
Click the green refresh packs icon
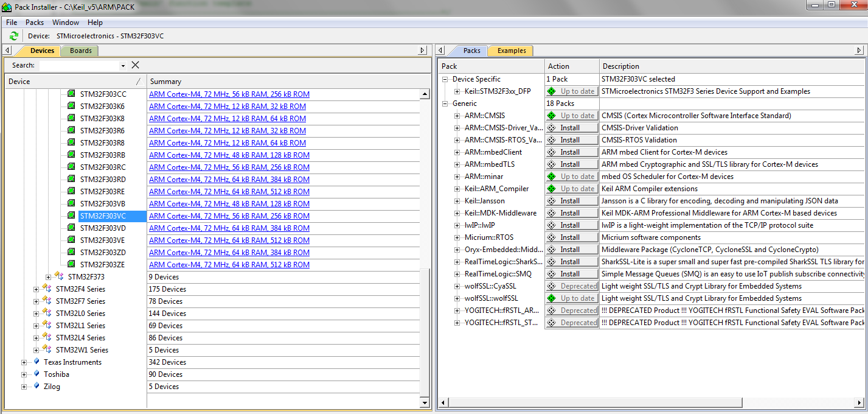pos(13,36)
